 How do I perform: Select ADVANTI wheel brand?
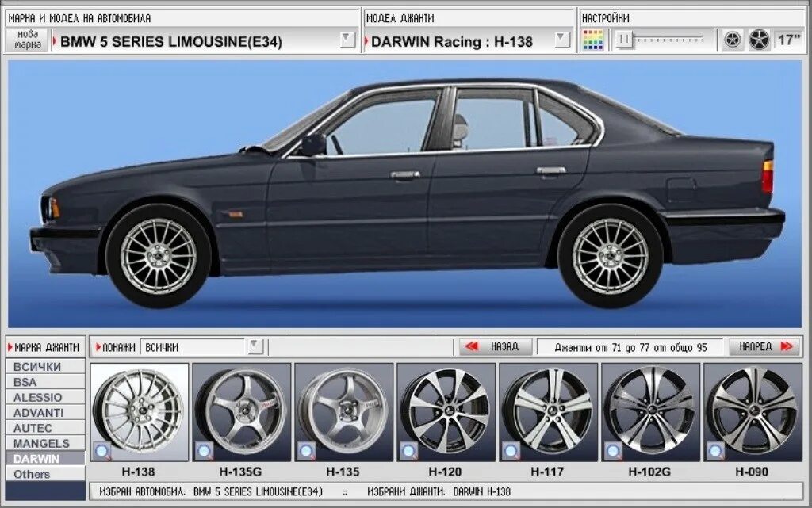pos(45,413)
